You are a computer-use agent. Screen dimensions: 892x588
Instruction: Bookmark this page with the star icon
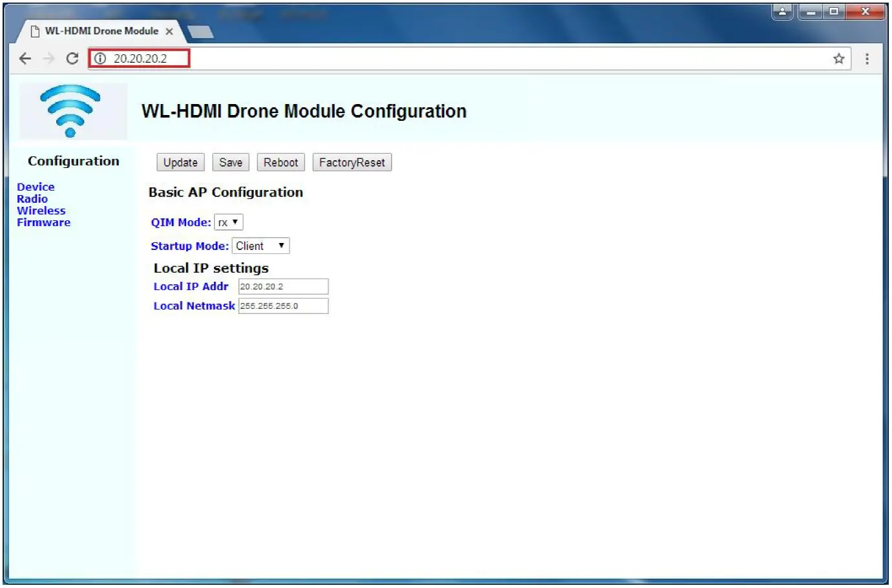838,59
